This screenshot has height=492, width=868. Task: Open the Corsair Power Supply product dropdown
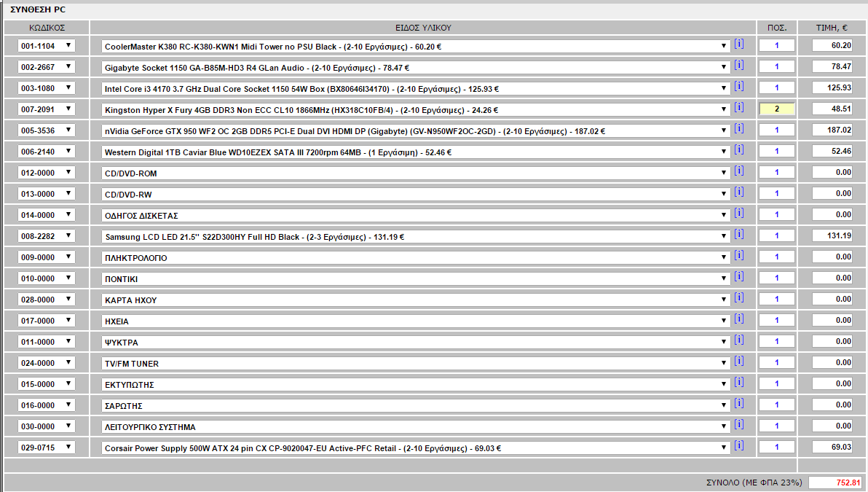[416, 448]
